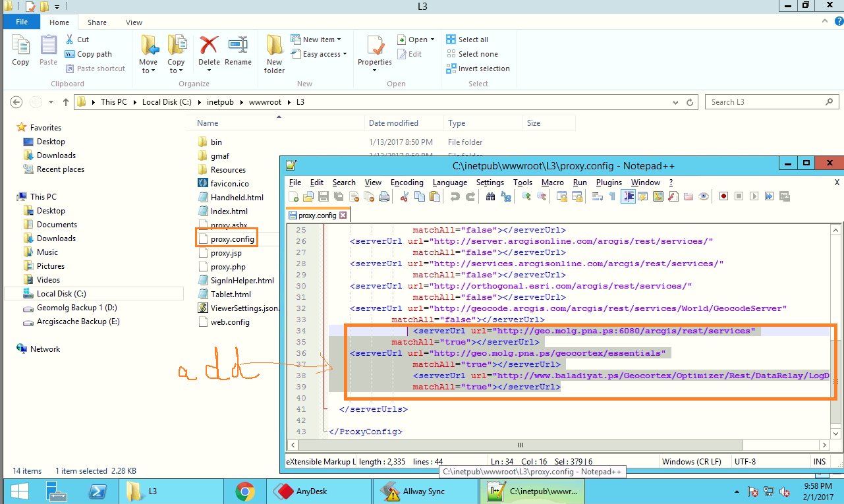Select Local Disk (C:) in navigation pane
This screenshot has width=844, height=504.
click(94, 294)
